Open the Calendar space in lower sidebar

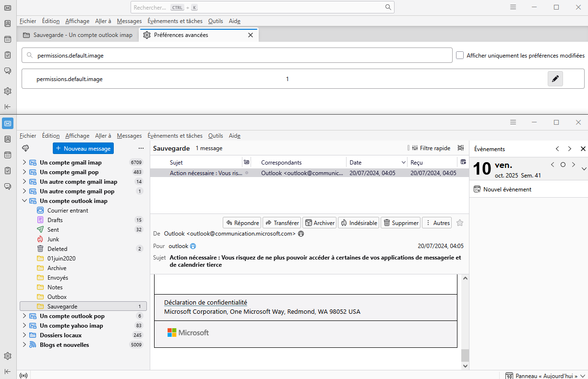click(8, 155)
